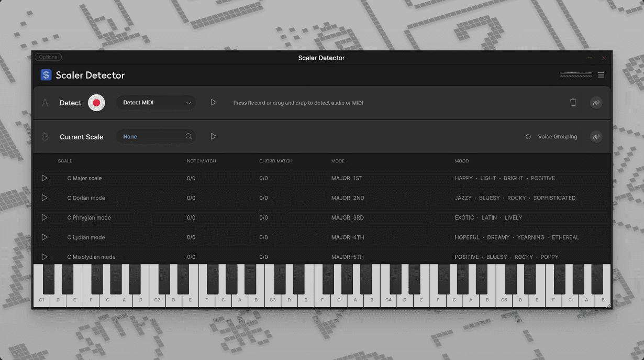The image size is (644, 360).
Task: Play the current scale
Action: (213, 136)
